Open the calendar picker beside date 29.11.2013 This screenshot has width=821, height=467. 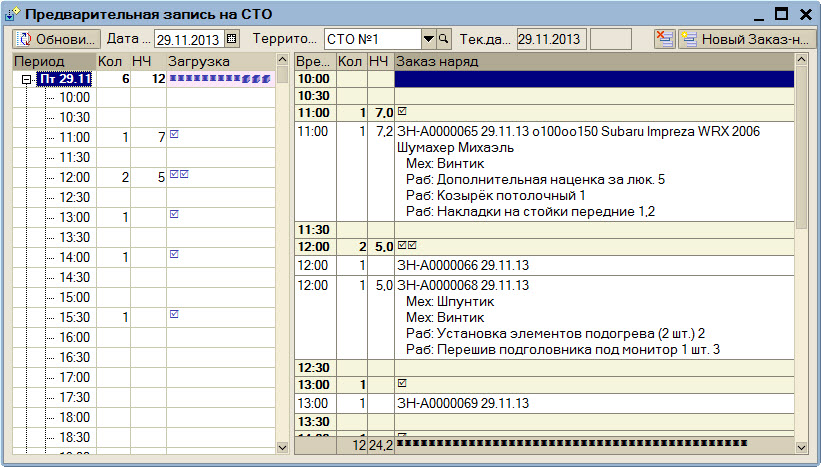pos(232,39)
